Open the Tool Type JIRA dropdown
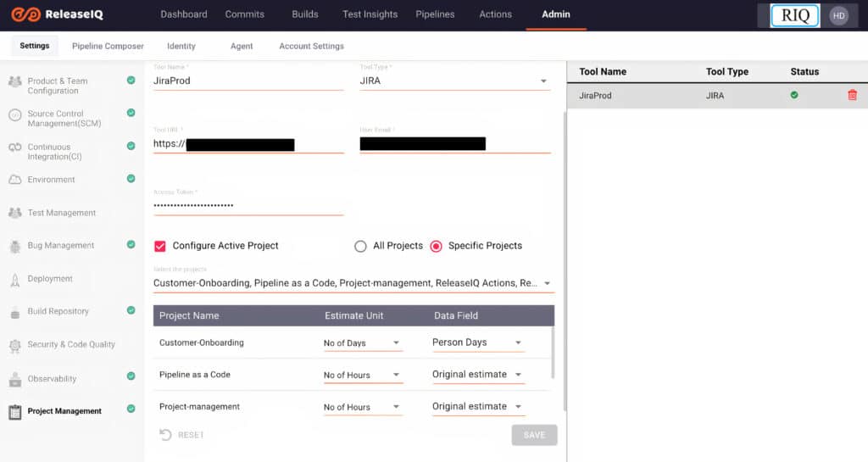868x462 pixels. [454, 81]
